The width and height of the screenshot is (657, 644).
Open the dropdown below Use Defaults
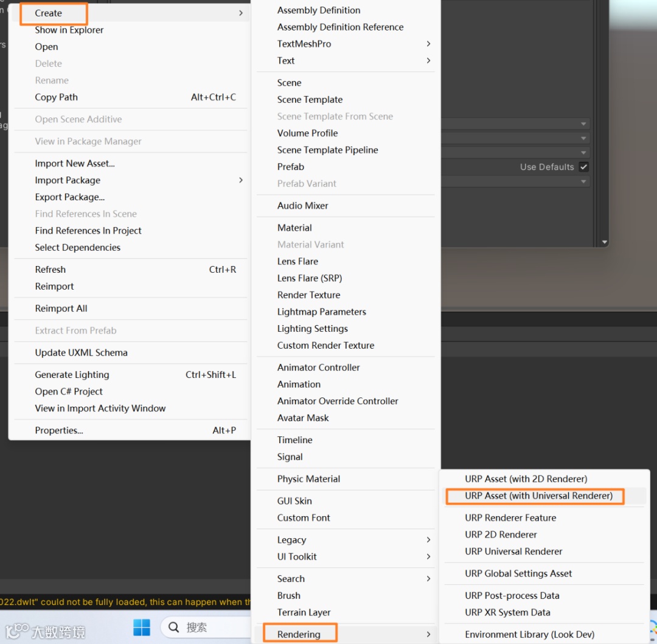pos(515,181)
